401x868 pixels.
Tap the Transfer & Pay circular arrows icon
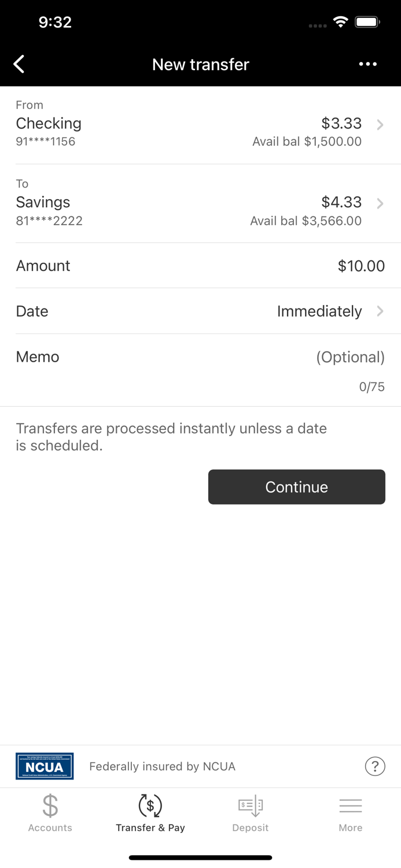point(150,806)
